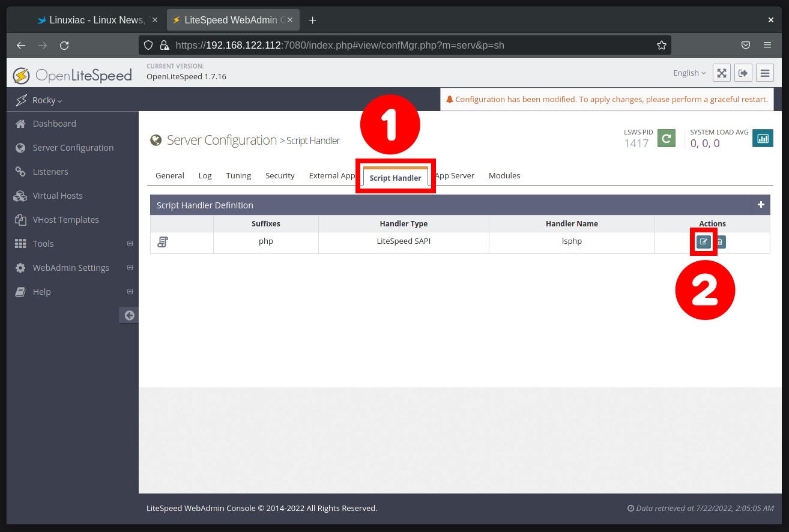
Task: Click the Handler Type column header
Action: 404,223
